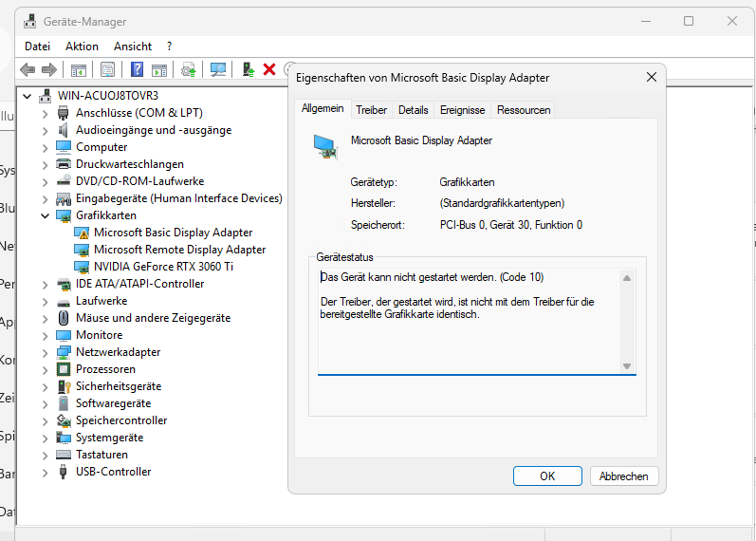
Task: Click the blue Help question mark icon
Action: (137, 70)
